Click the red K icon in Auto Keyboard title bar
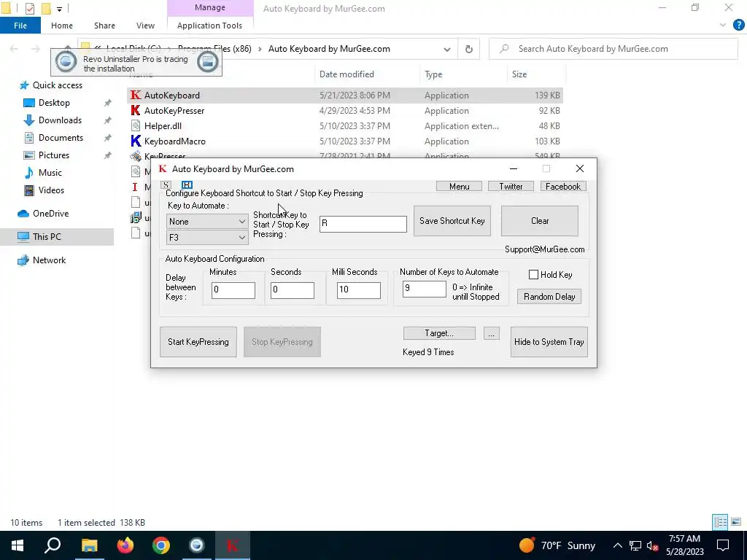The width and height of the screenshot is (747, 560). tap(163, 168)
